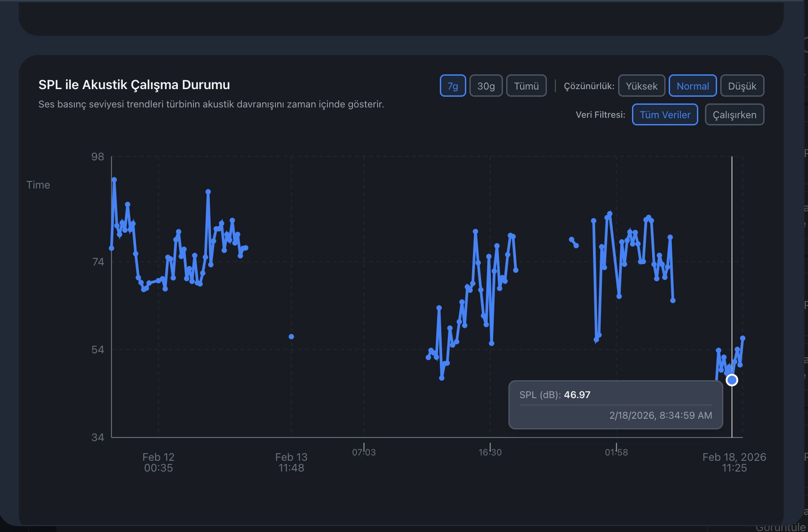
Task: Click the tooltip timestamp 2/18/2026, 8:34:59 AM
Action: pos(661,416)
